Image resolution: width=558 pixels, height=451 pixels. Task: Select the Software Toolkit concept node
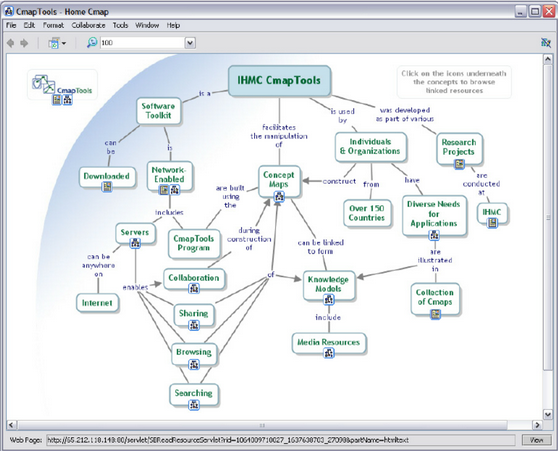coord(158,111)
